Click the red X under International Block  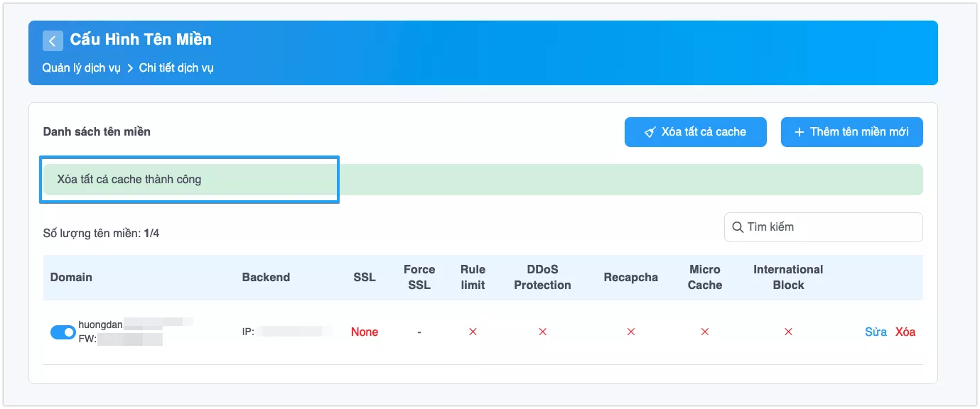[x=788, y=332]
